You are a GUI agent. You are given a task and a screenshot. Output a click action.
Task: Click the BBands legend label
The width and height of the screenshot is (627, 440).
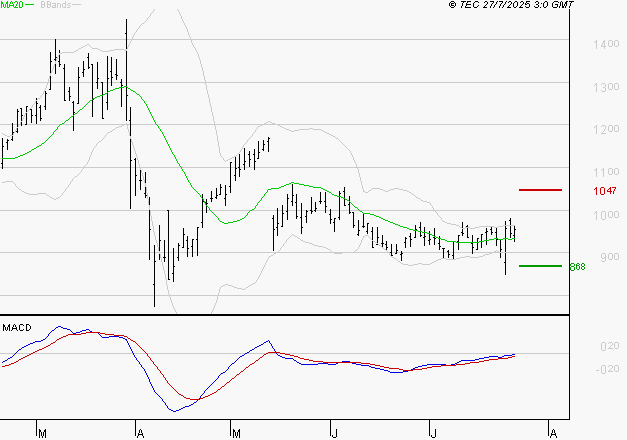pos(56,4)
